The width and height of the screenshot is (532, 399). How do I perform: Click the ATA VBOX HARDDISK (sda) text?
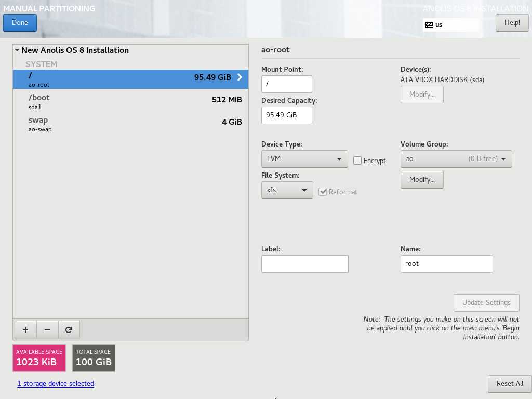(442, 79)
